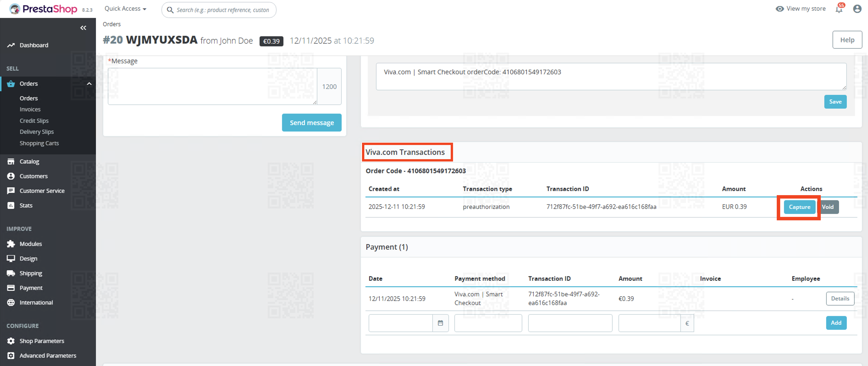Click the Orders breadcrumb link

coord(111,24)
